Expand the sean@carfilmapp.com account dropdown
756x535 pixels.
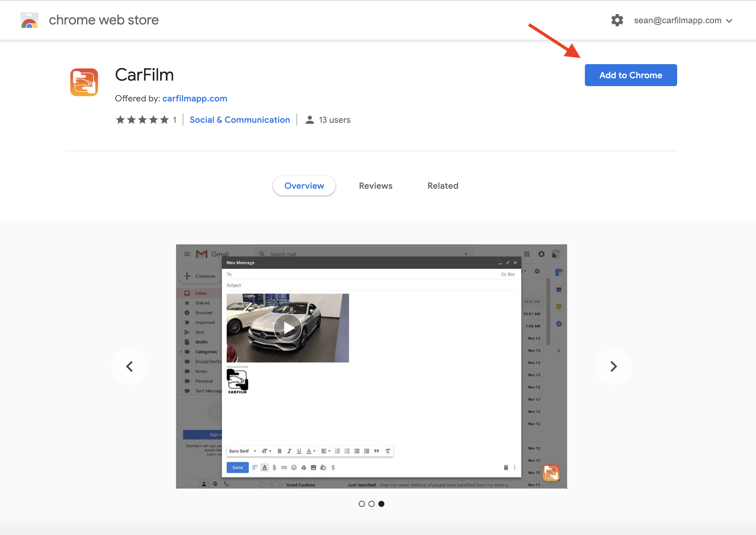click(x=683, y=20)
